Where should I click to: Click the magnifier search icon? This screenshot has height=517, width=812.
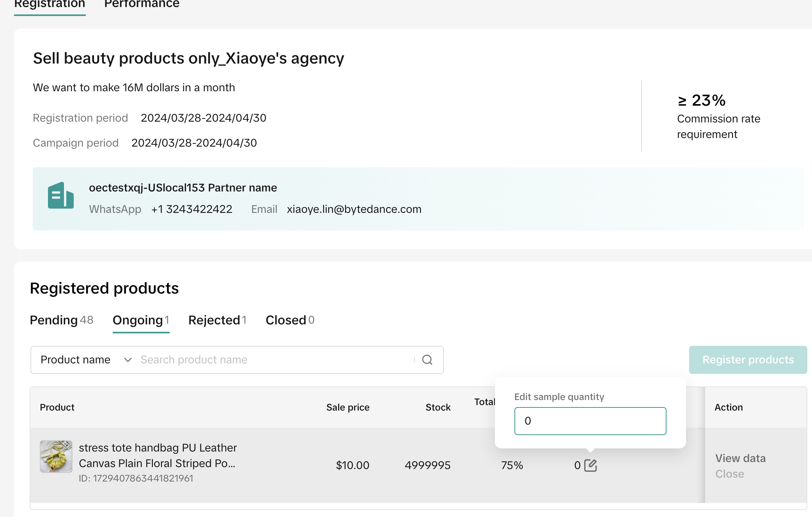pyautogui.click(x=427, y=360)
